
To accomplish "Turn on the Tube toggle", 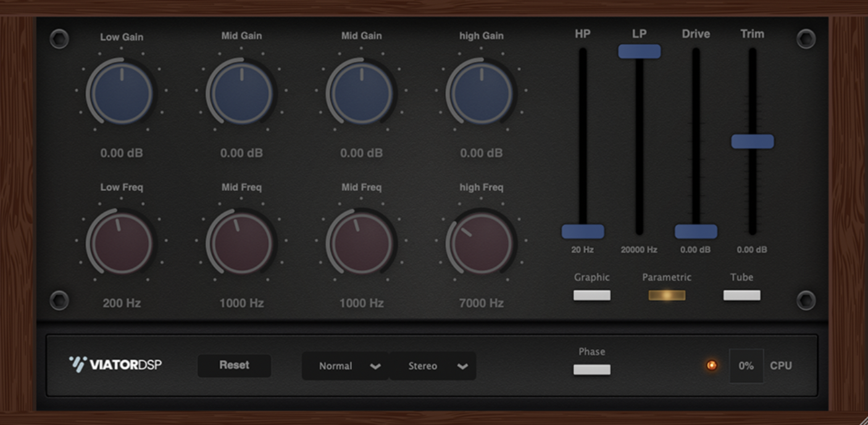I will pyautogui.click(x=742, y=295).
